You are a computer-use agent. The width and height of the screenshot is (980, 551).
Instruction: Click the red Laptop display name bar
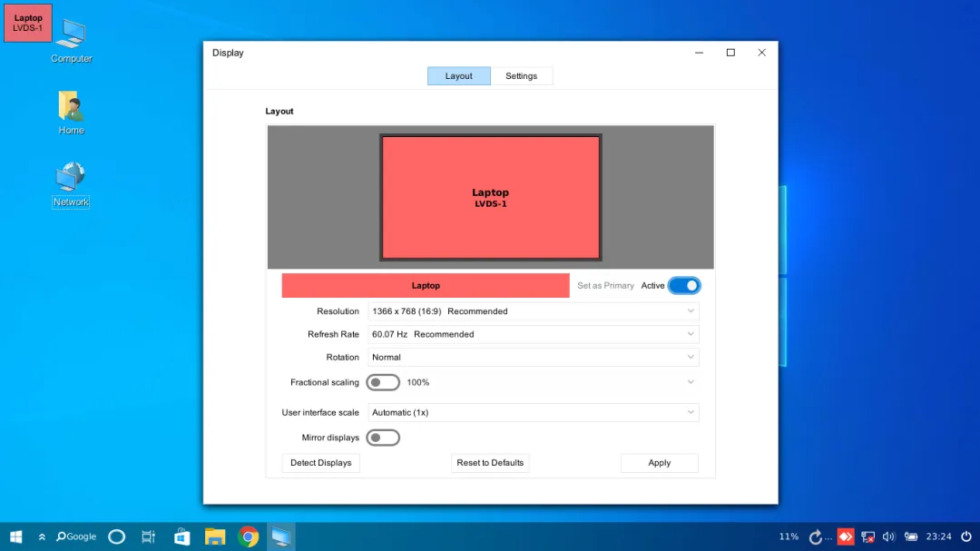pos(426,285)
